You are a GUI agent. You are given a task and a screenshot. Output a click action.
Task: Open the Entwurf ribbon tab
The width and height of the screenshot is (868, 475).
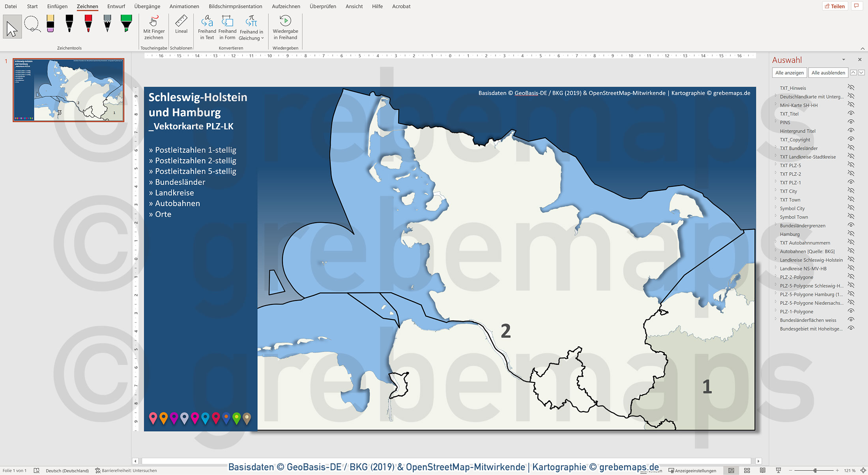(116, 6)
